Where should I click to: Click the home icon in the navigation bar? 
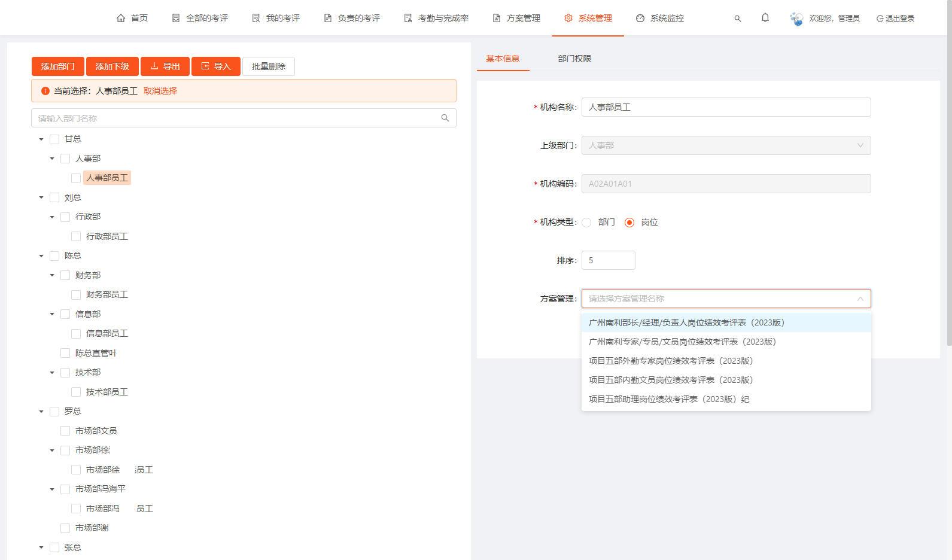tap(121, 18)
